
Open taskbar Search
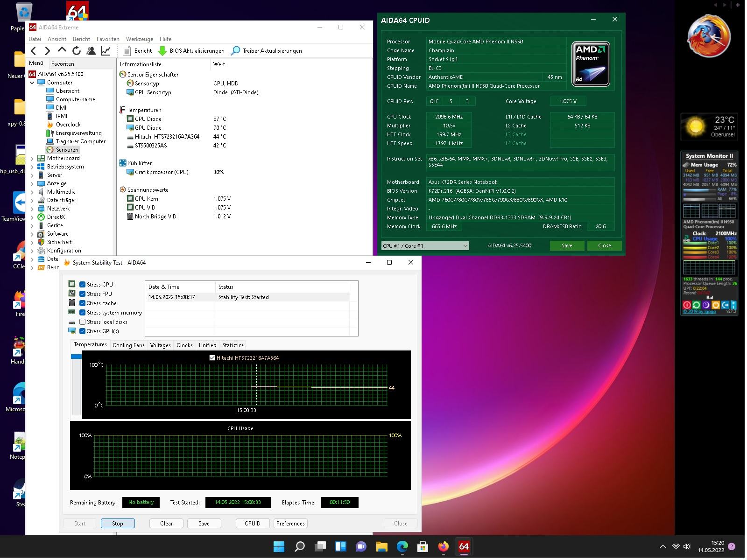tap(300, 546)
